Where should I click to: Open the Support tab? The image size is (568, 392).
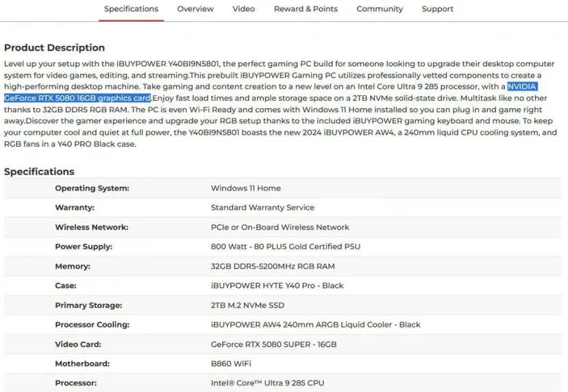pos(438,9)
